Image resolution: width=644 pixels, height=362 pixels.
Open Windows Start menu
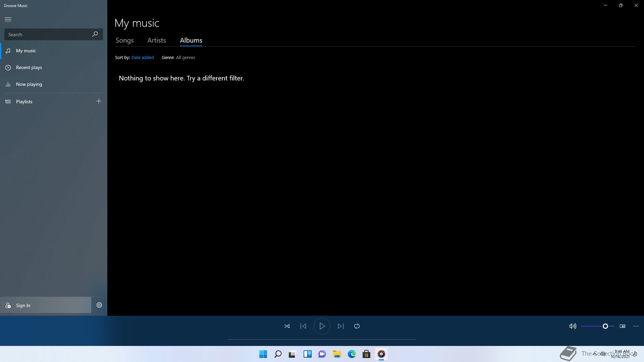tap(263, 354)
